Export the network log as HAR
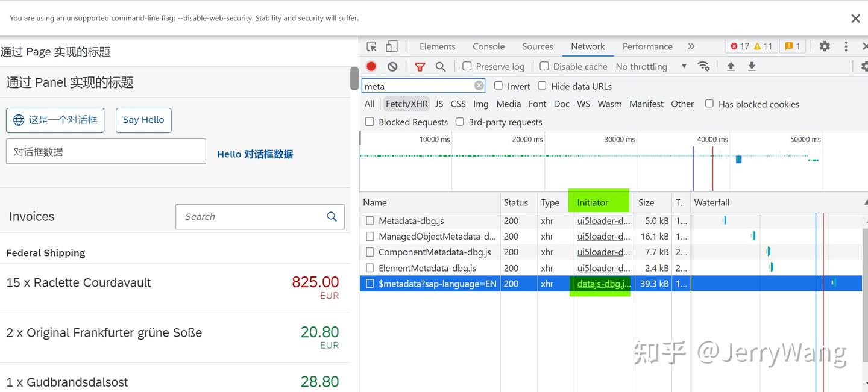This screenshot has height=392, width=868. pos(752,66)
